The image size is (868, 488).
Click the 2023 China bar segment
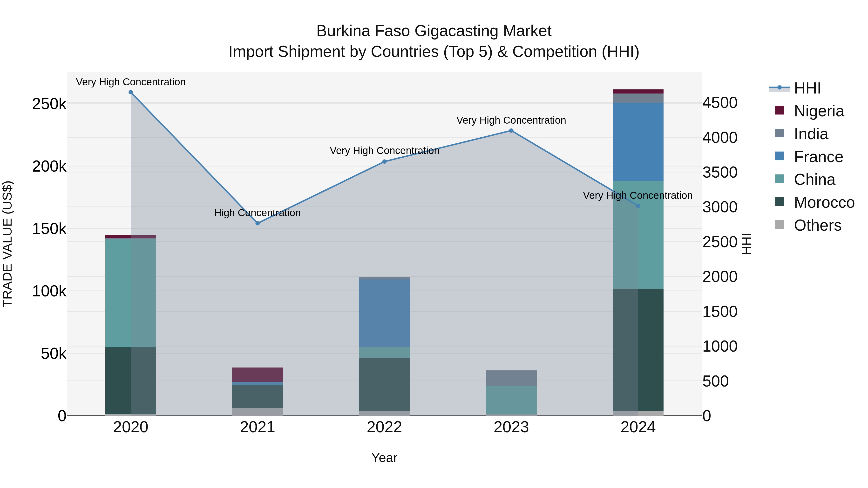(511, 401)
